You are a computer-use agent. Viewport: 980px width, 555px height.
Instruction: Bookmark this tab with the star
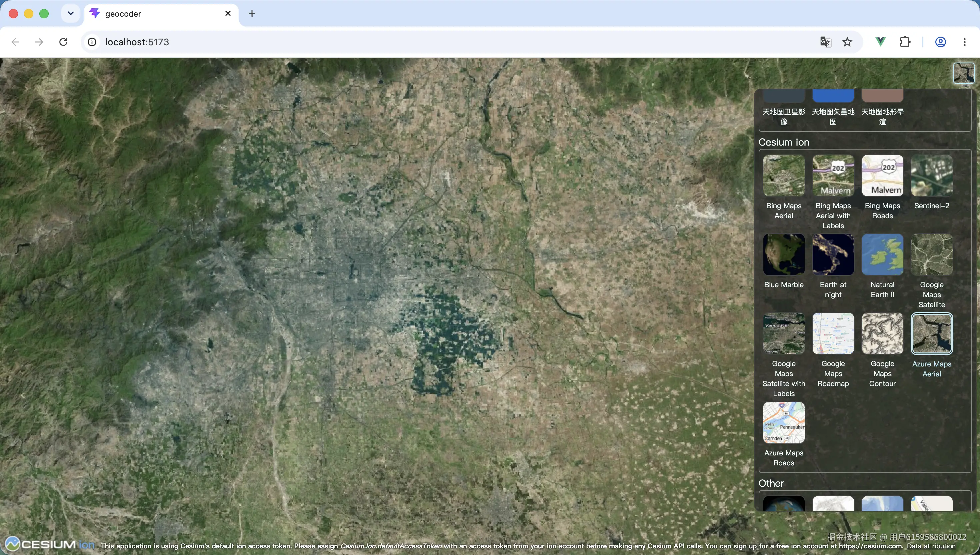click(847, 42)
